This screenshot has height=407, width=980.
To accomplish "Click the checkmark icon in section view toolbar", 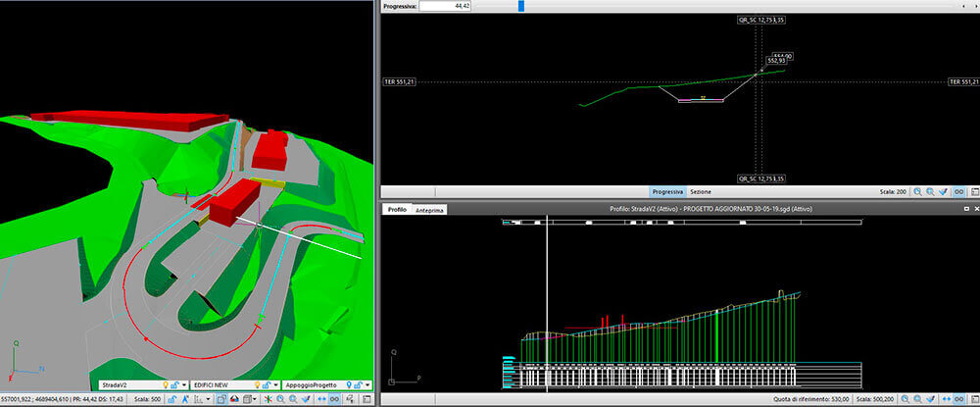I will (944, 192).
